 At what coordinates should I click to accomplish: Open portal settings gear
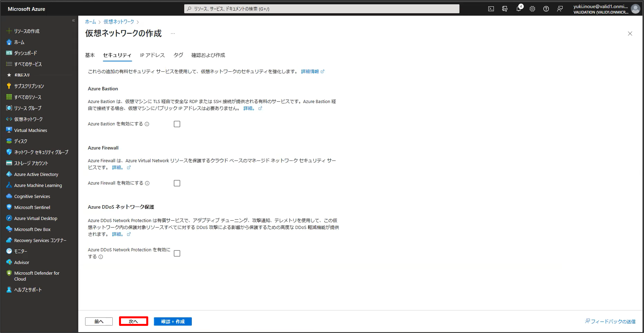532,9
